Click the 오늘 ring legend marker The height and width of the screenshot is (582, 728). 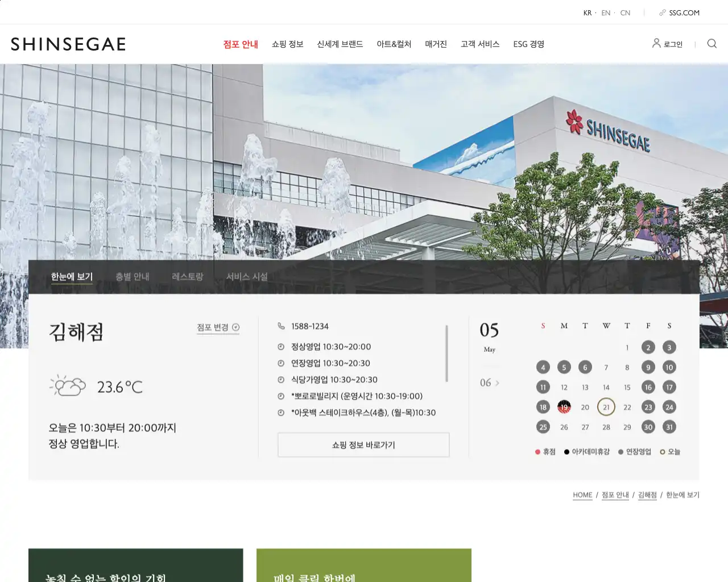tap(663, 452)
